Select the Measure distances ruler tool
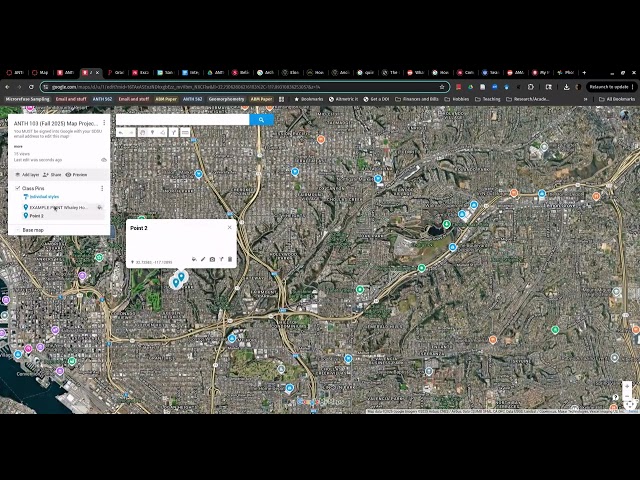The height and width of the screenshot is (480, 640). (185, 133)
